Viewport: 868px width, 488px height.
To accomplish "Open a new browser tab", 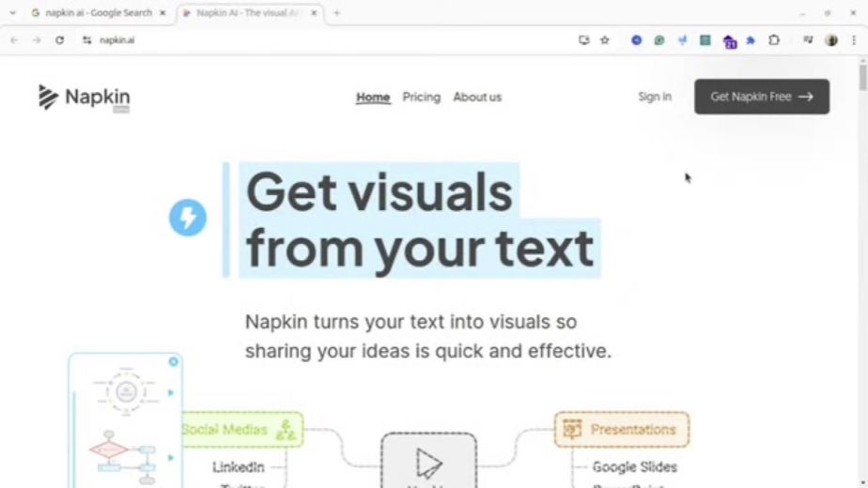I will [336, 13].
